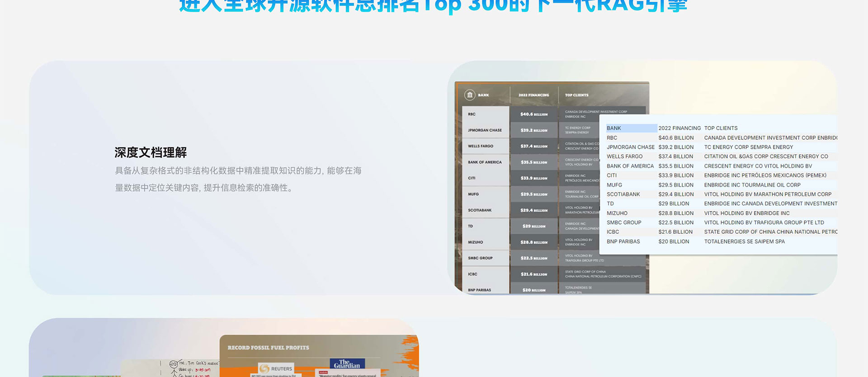Screen dimensions: 868x377
Task: Click the $33.9 BILLION cell for CITI
Action: [x=676, y=175]
